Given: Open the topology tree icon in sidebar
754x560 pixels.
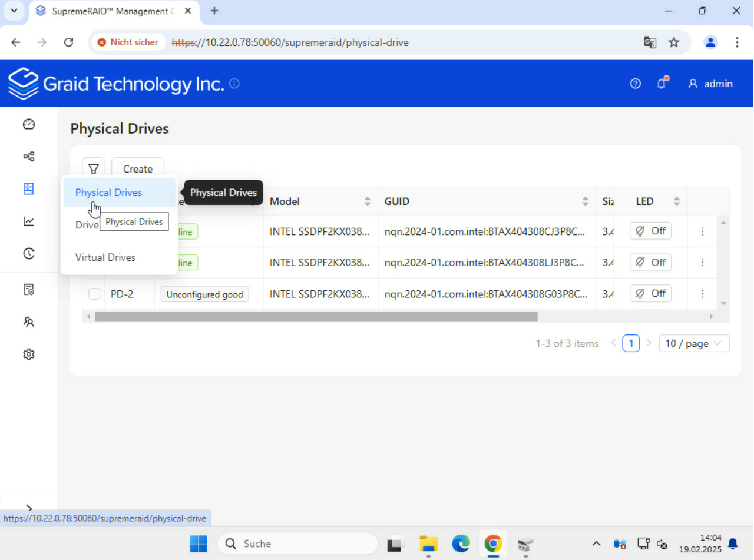Looking at the screenshot, I should pos(29,156).
